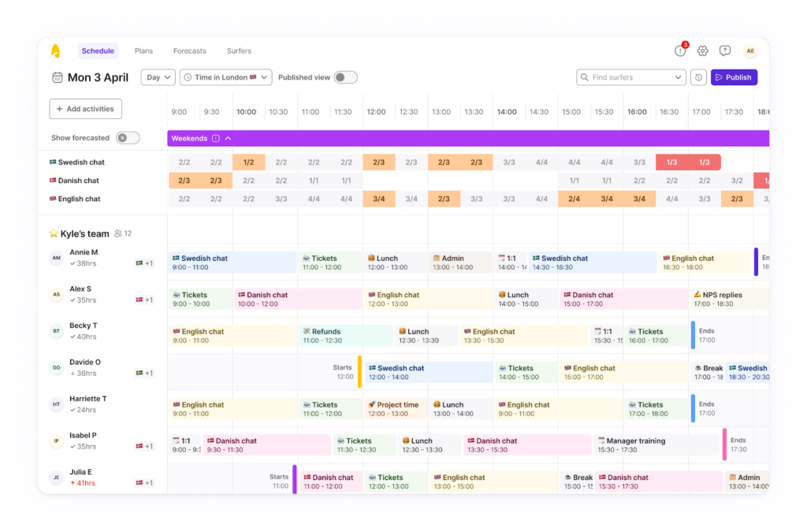Click the Mon 3 April date heading
The height and width of the screenshot is (532, 807).
[x=98, y=77]
